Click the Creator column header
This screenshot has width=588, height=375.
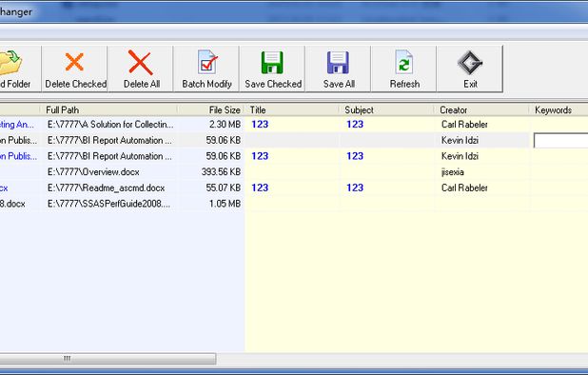pyautogui.click(x=481, y=109)
